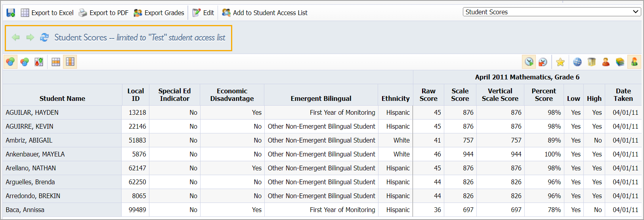
Task: Click the Edit toolbar button
Action: (203, 13)
